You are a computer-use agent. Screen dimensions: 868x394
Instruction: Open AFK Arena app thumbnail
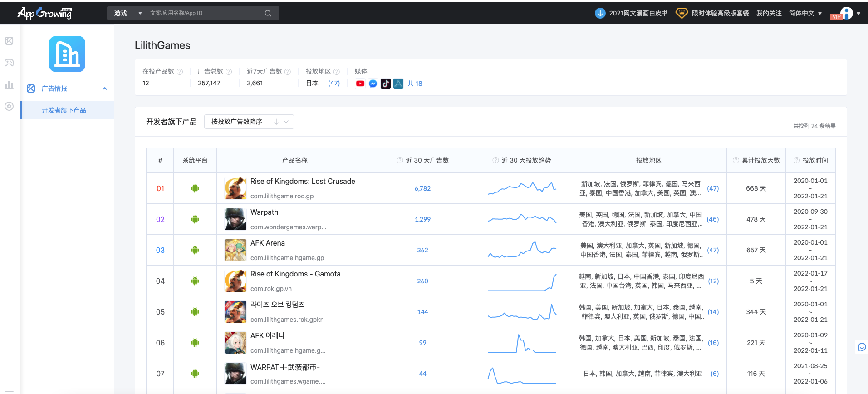tap(235, 250)
